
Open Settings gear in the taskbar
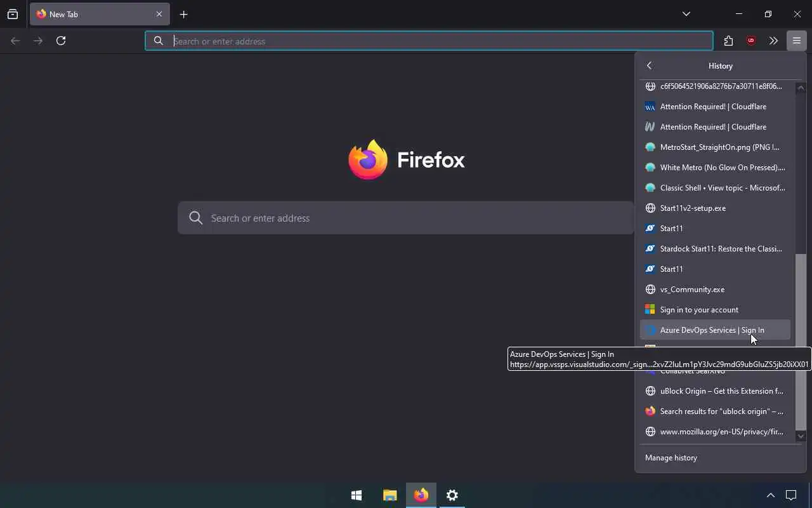click(452, 495)
